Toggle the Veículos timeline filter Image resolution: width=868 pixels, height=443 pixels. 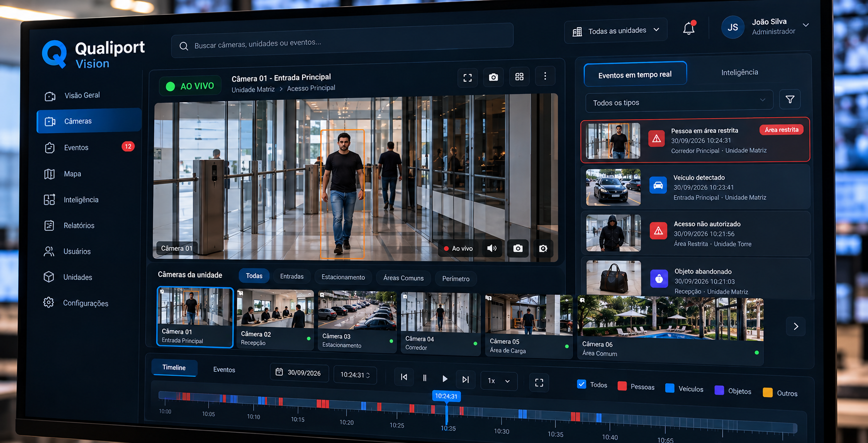670,388
